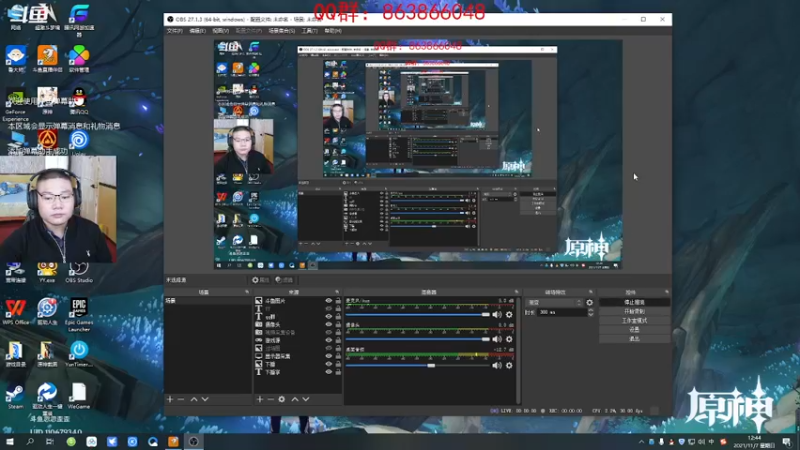Open OBS 设置 settings button

pyautogui.click(x=634, y=330)
